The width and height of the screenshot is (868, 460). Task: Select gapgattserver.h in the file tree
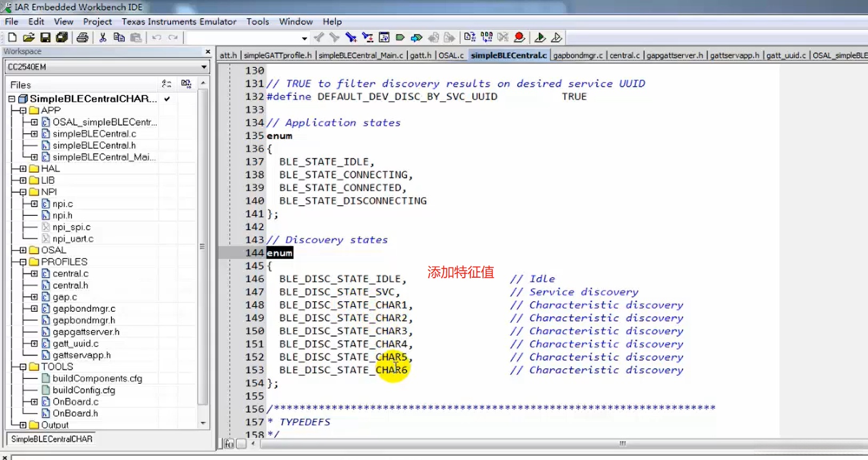click(86, 332)
